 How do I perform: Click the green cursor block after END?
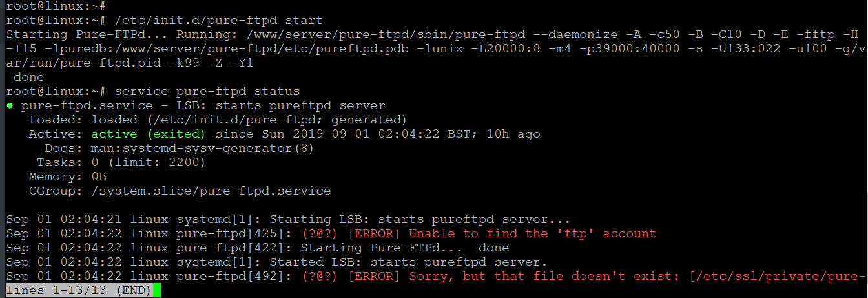tap(157, 292)
